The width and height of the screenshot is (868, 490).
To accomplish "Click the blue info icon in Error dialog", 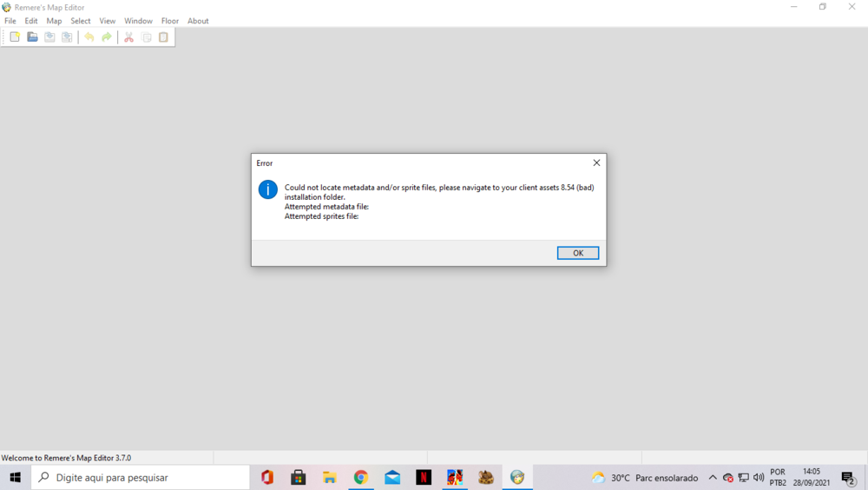I will tap(268, 189).
